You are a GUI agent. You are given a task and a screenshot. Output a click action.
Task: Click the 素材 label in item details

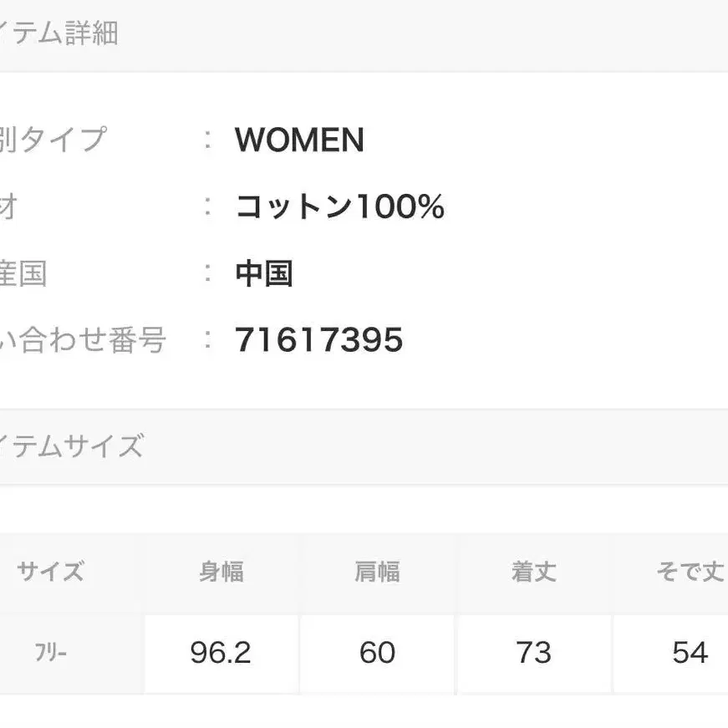click(8, 206)
